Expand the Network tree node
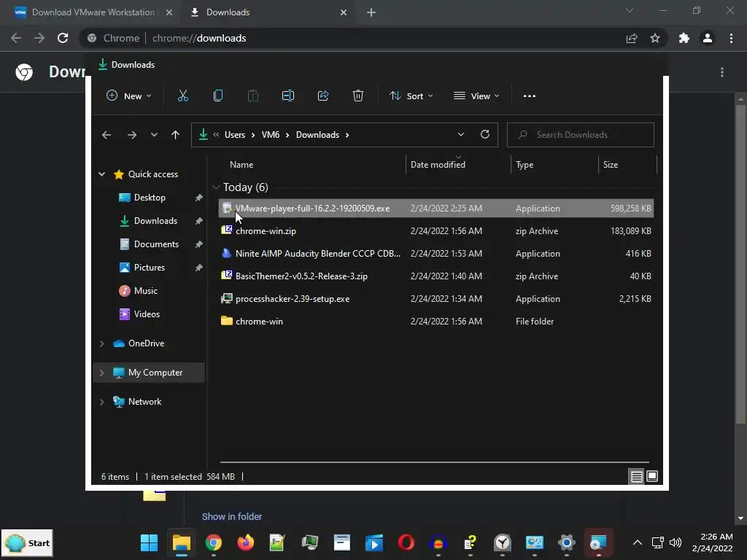 coord(101,402)
